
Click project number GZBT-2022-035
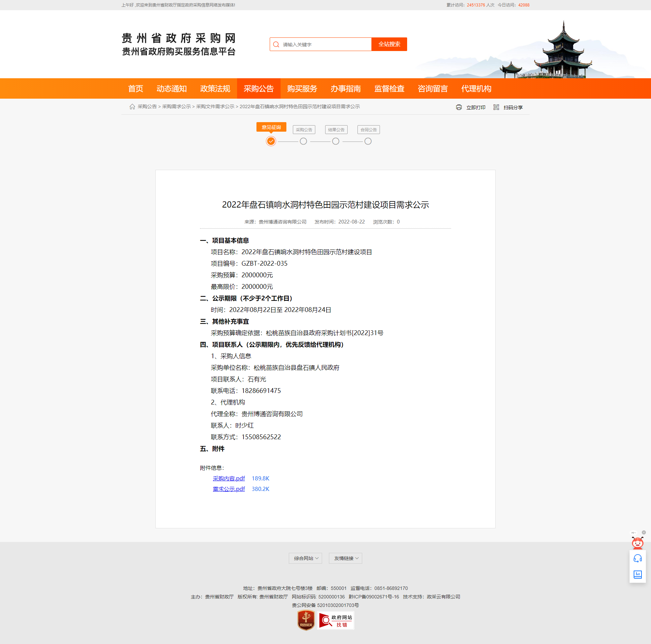click(265, 264)
